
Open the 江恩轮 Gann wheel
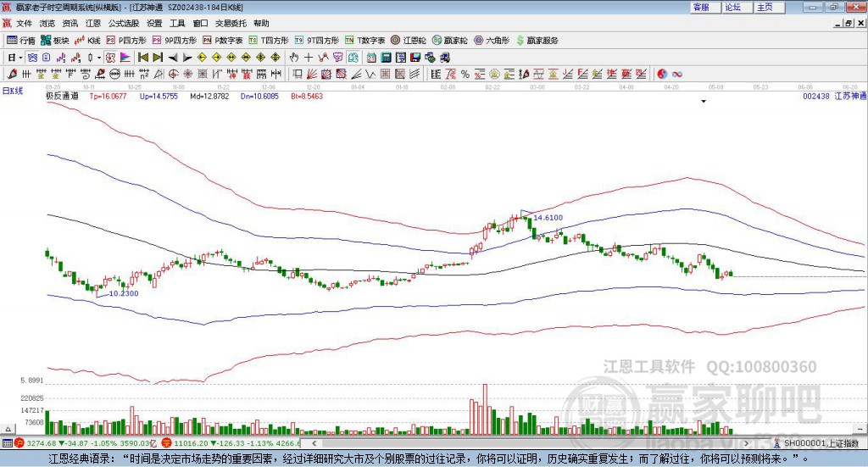[x=409, y=41]
